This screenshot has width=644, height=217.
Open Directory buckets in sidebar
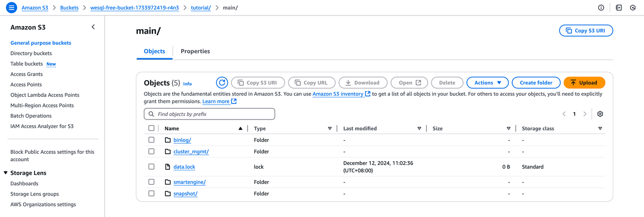[x=31, y=53]
